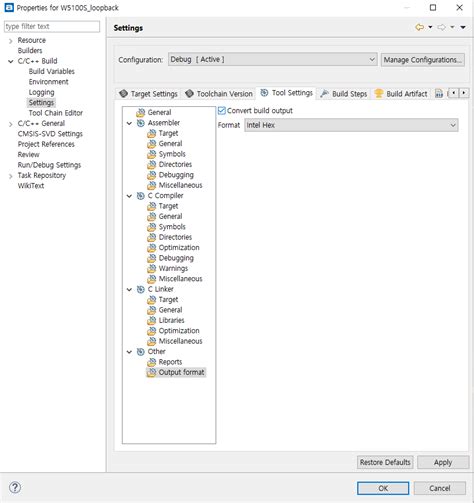Open the Configuration dropdown
Screen dimensions: 474x503
[x=272, y=60]
